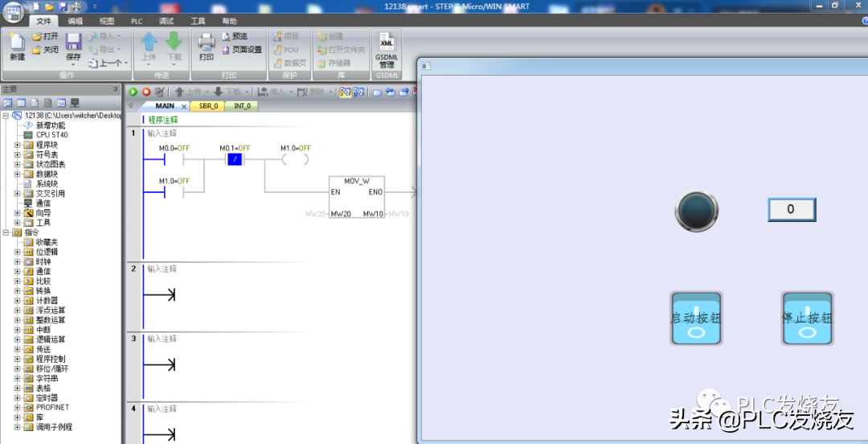Switch to the SBR_0 editor tab
Screen dimensions: 868x444
[207, 106]
